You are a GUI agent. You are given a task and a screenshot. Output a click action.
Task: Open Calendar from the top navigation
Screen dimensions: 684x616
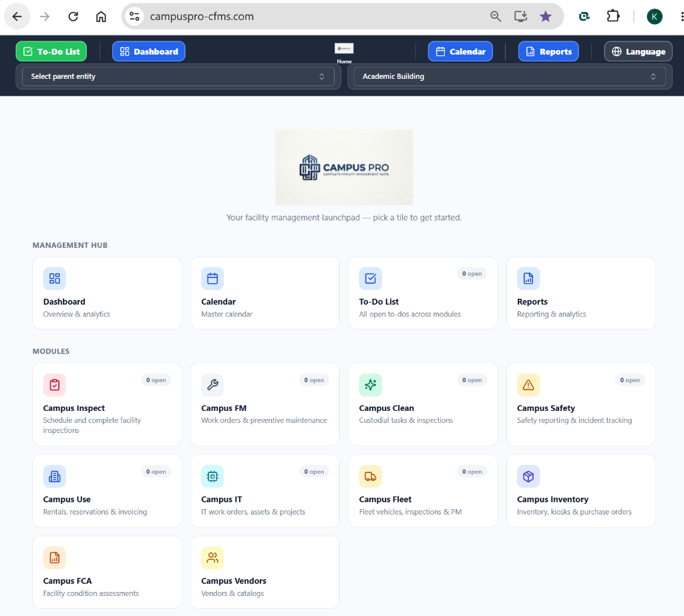point(460,51)
